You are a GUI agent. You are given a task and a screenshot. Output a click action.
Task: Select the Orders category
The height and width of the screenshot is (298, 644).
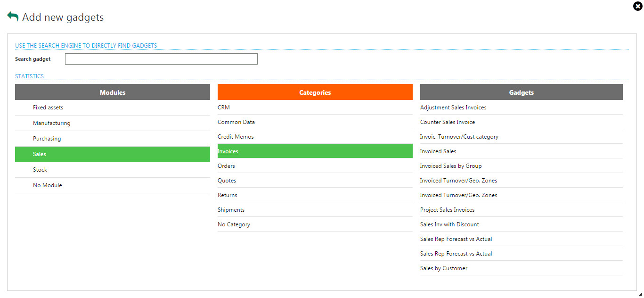tap(226, 166)
